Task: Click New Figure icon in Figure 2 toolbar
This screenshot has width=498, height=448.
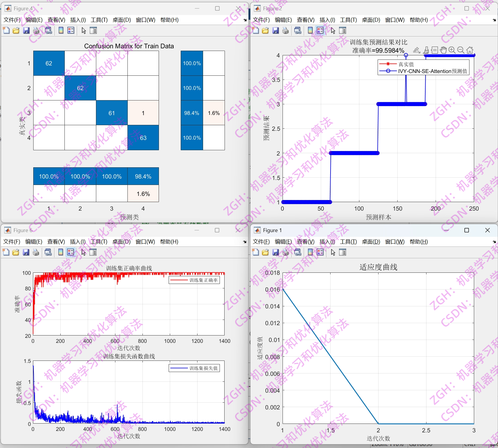Action: (256, 30)
